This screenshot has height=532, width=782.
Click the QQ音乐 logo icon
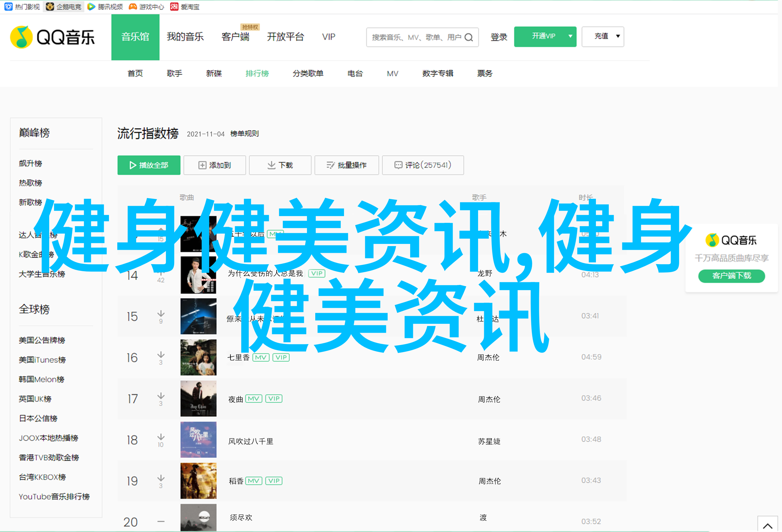pyautogui.click(x=21, y=37)
